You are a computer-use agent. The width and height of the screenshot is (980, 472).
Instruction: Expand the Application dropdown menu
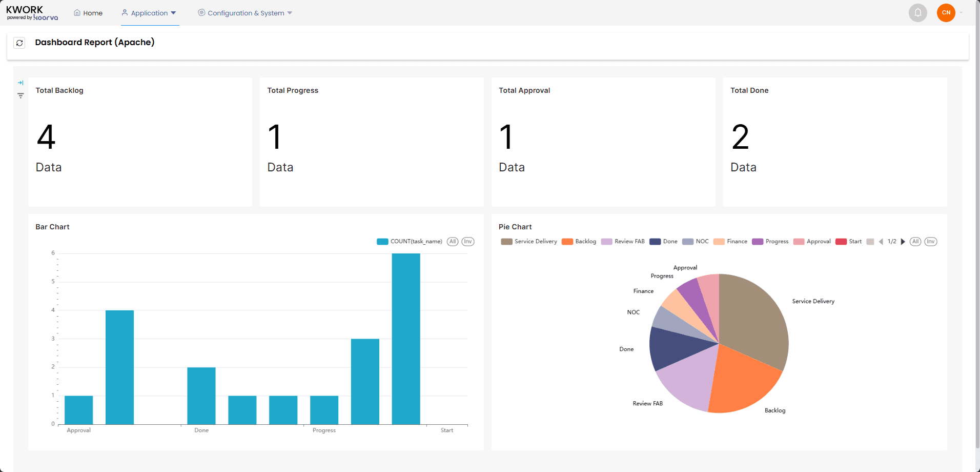point(149,13)
